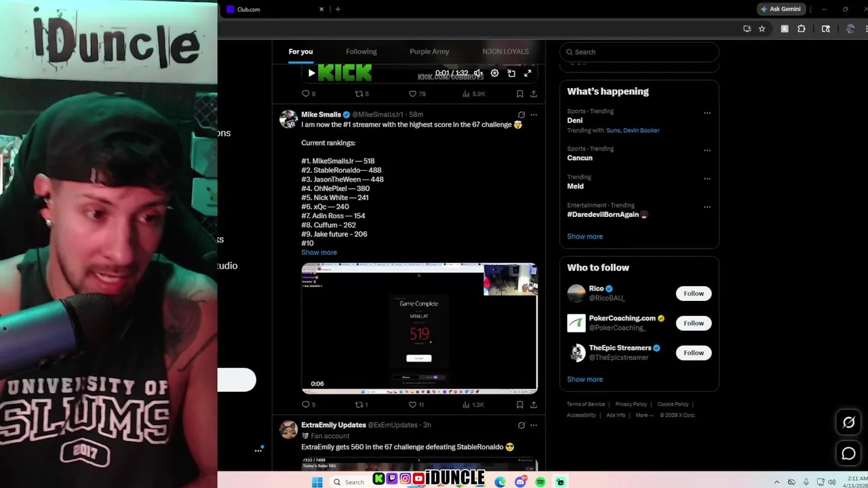The image size is (868, 488).
Task: Open volume control in system tray
Action: [x=832, y=482]
